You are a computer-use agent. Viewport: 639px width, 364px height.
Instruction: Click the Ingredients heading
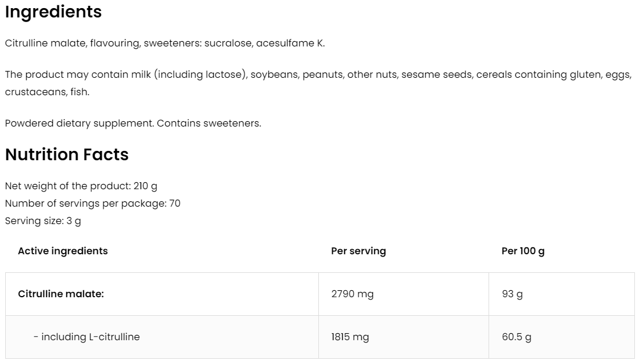coord(53,12)
